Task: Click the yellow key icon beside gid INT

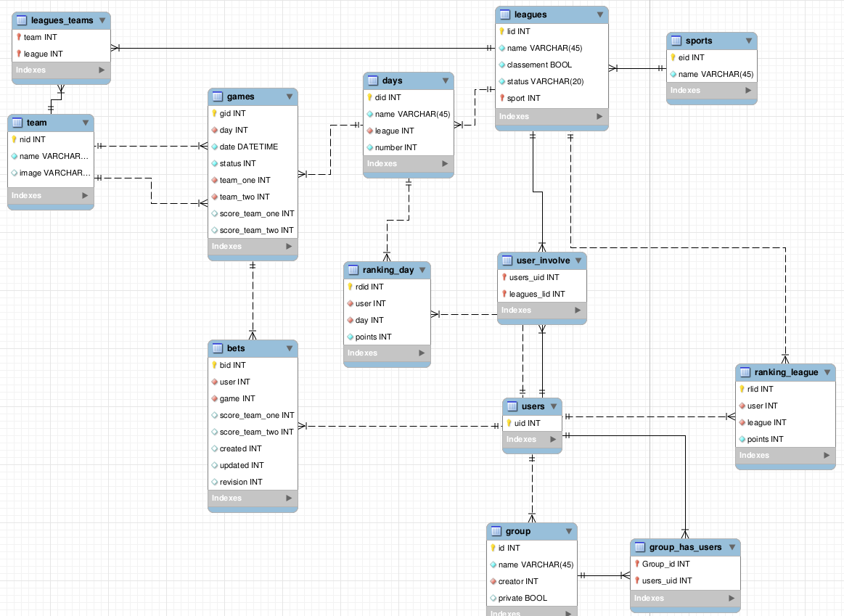Action: (x=214, y=113)
